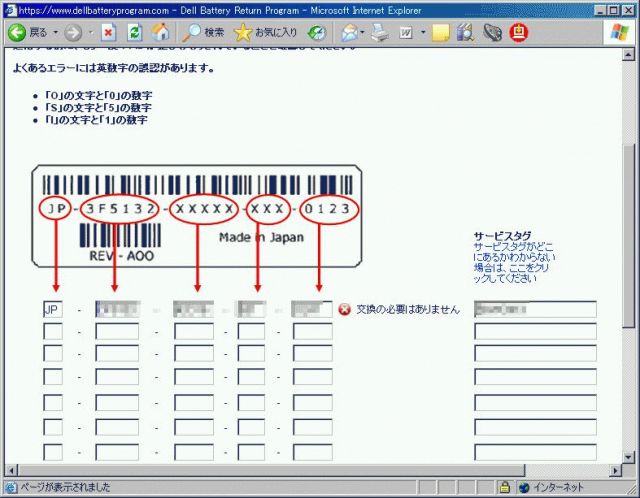Click the blurred second battery code field beside JP
640x498 pixels.
click(x=117, y=309)
